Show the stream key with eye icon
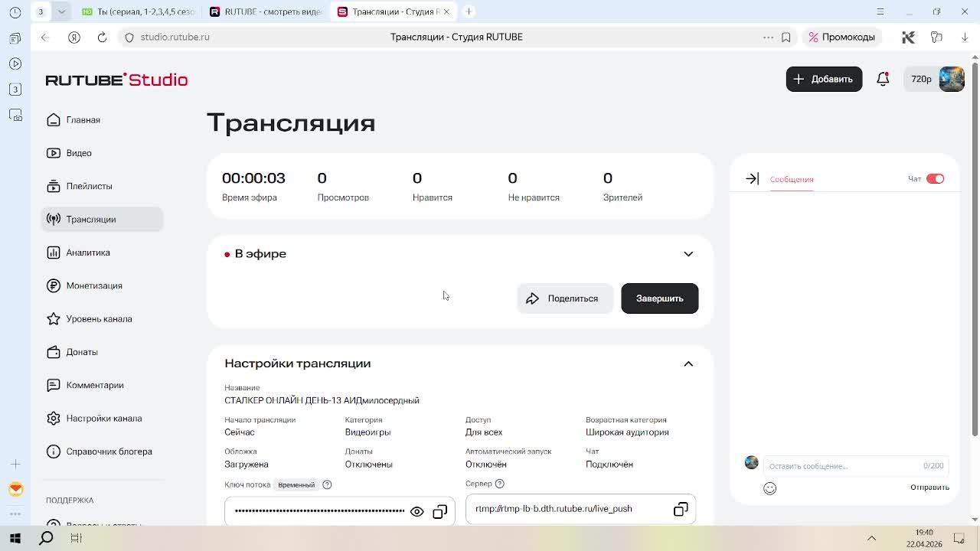 pos(417,511)
